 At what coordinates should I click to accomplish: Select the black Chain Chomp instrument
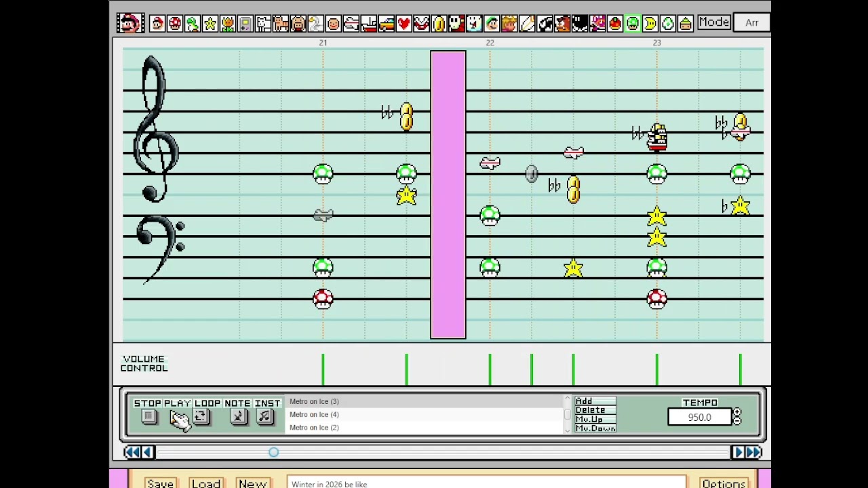click(580, 23)
